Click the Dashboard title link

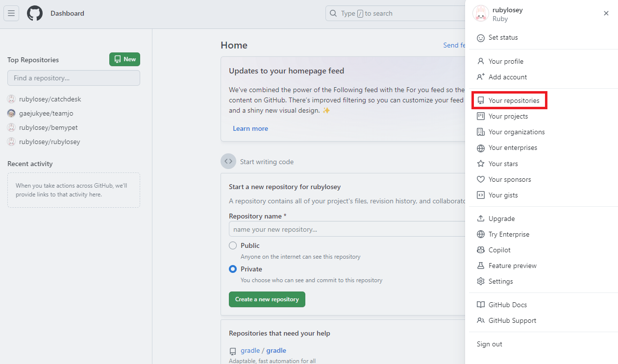pyautogui.click(x=67, y=13)
